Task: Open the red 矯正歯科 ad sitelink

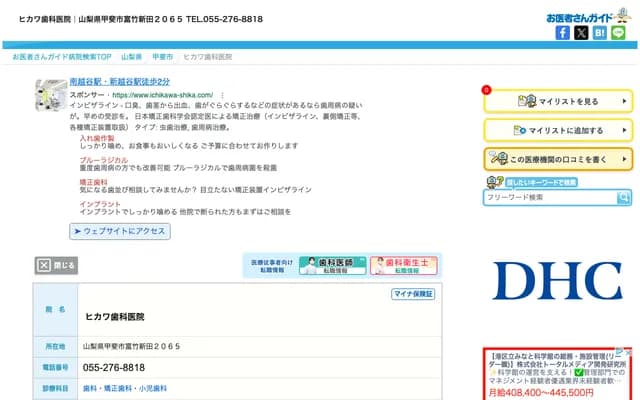Action: (x=93, y=182)
